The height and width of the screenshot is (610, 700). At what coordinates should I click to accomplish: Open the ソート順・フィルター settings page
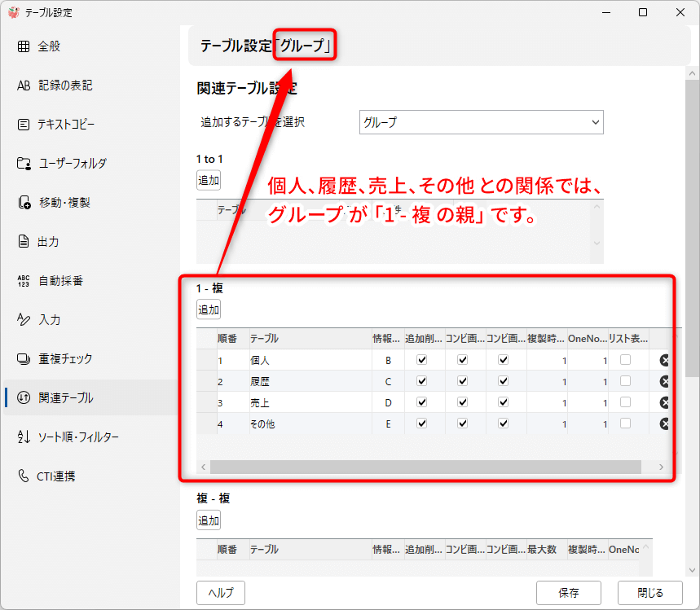[x=78, y=437]
